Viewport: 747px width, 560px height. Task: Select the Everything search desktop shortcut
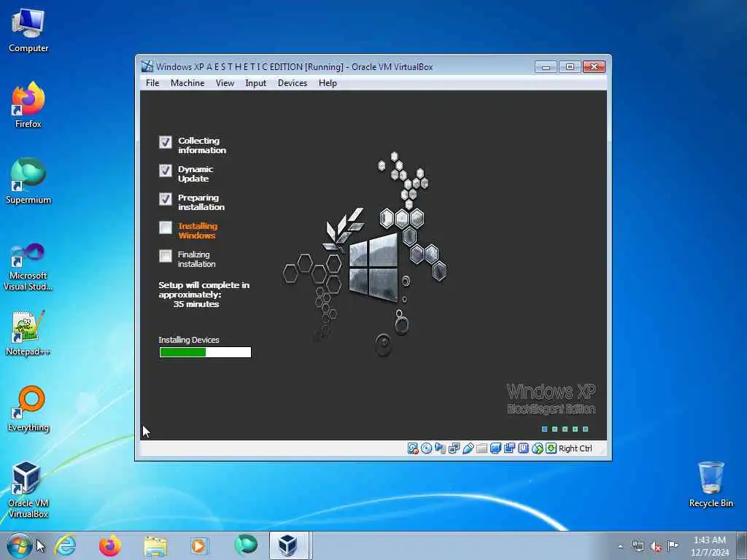[x=28, y=409]
